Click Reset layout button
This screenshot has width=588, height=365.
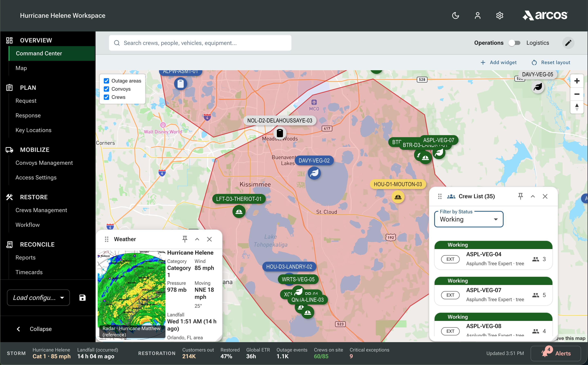551,62
